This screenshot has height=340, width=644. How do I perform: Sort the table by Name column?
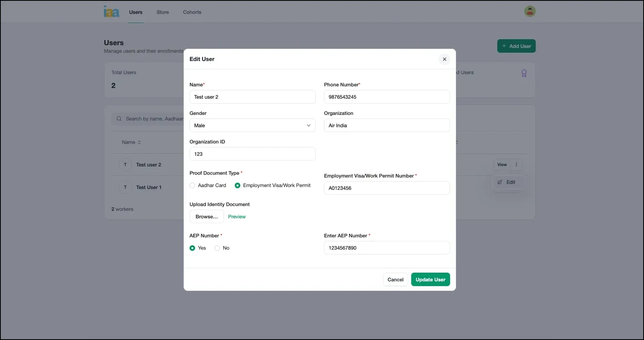coord(131,142)
